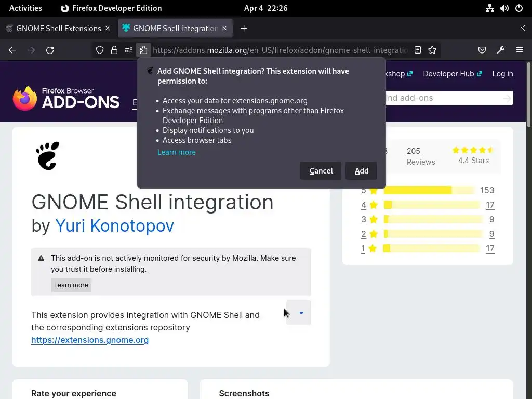532x399 pixels.
Task: Bookmark this page with the star
Action: (432, 50)
